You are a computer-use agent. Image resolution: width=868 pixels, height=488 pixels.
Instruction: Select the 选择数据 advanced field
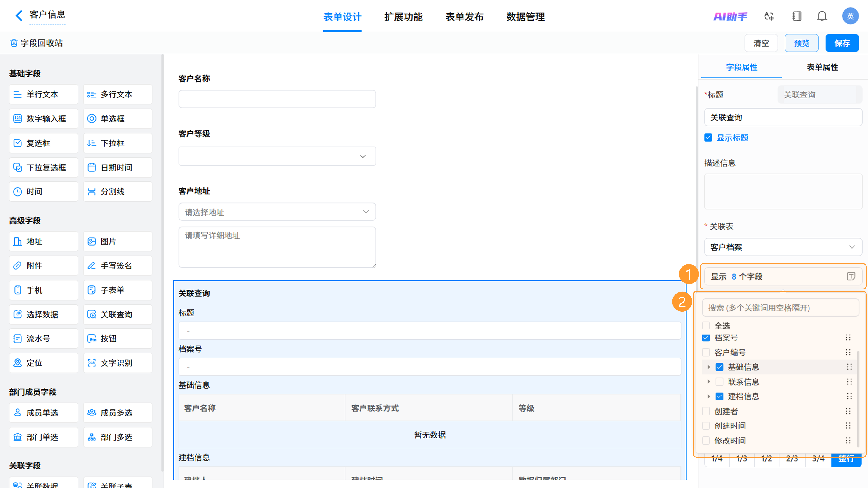(43, 314)
